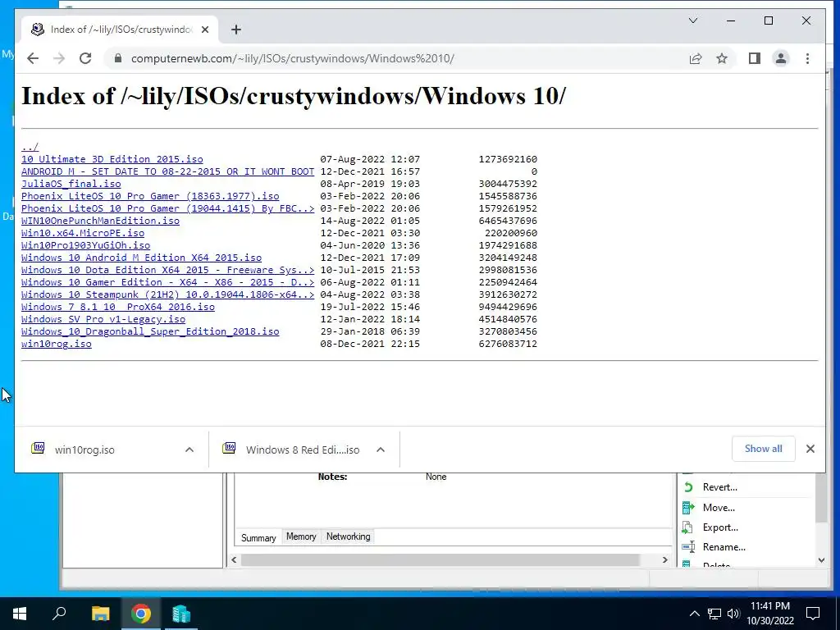Open File Explorer from the taskbar

pos(100,614)
